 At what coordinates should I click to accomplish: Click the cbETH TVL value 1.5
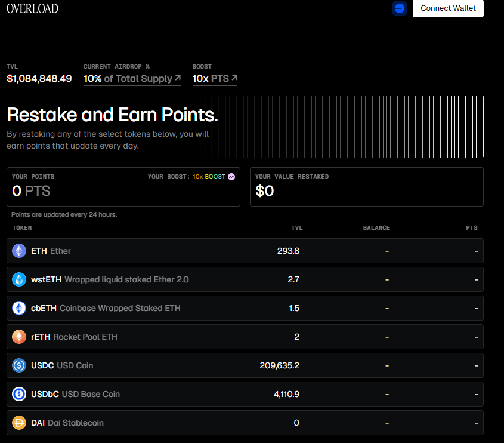294,308
